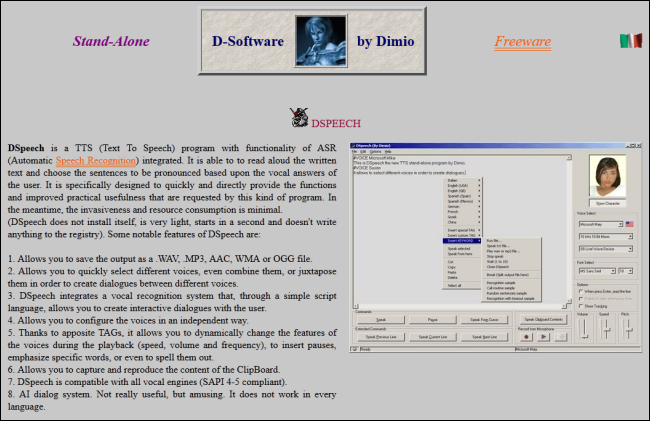Viewport: 650px width, 421px height.
Task: Expand the Italian voices submenu
Action: click(x=463, y=180)
